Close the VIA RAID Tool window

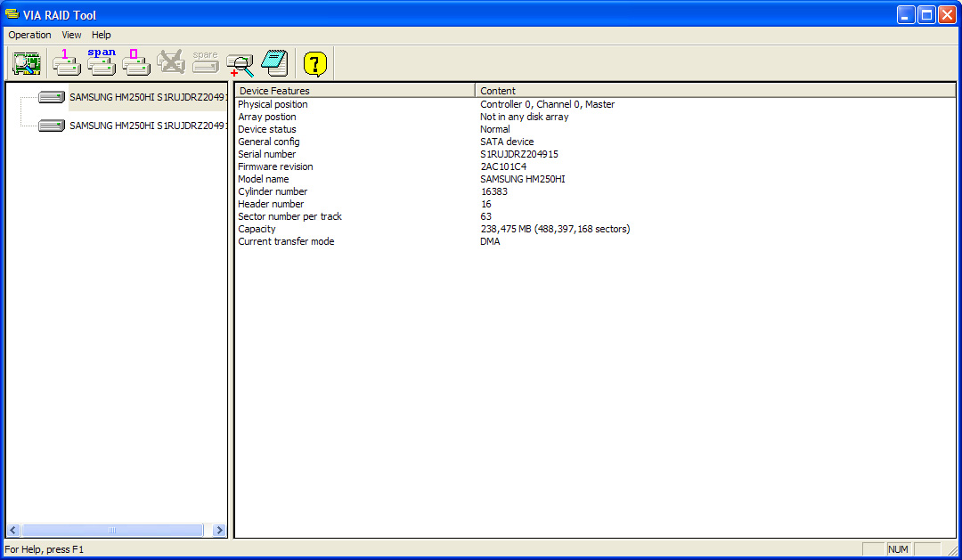[947, 15]
